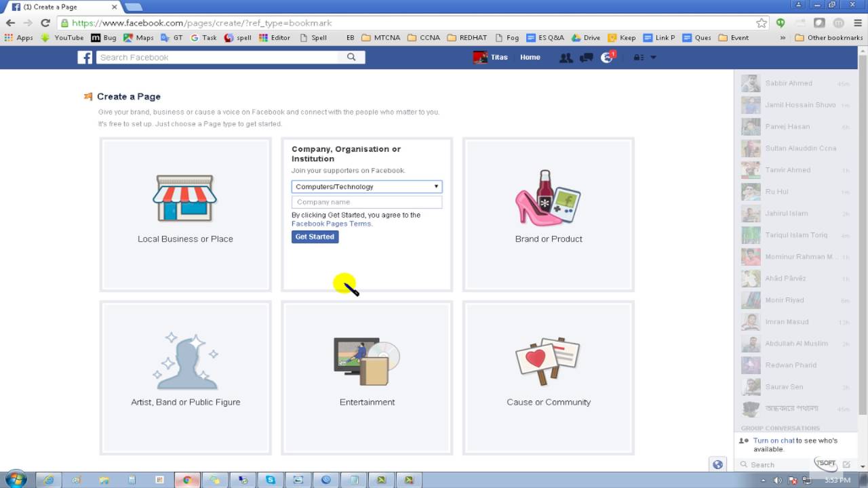Image resolution: width=868 pixels, height=488 pixels.
Task: Focus the Search Facebook field
Action: click(x=217, y=58)
